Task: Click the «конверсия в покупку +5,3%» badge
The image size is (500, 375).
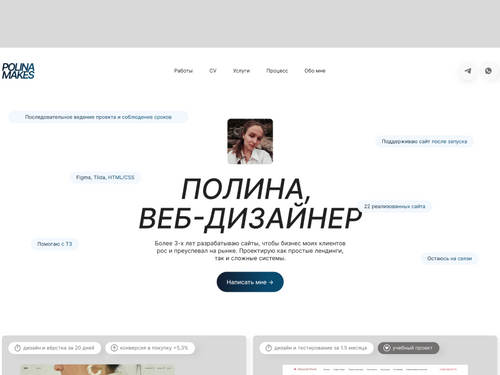Action: pos(150,348)
